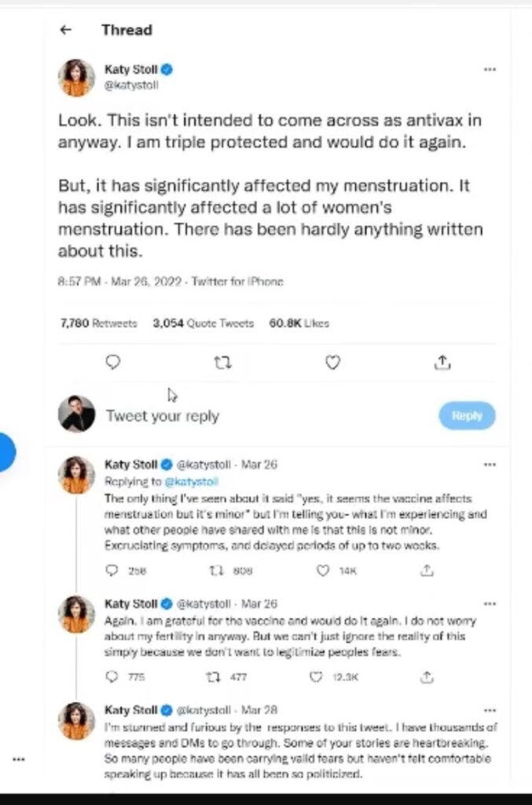Open the more options menu on main tweet

[x=490, y=69]
